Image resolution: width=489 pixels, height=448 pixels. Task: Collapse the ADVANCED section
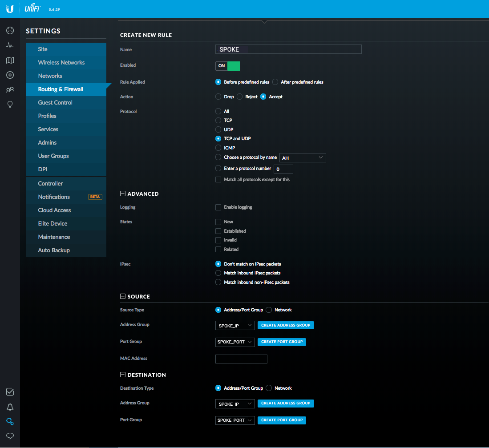tap(123, 194)
